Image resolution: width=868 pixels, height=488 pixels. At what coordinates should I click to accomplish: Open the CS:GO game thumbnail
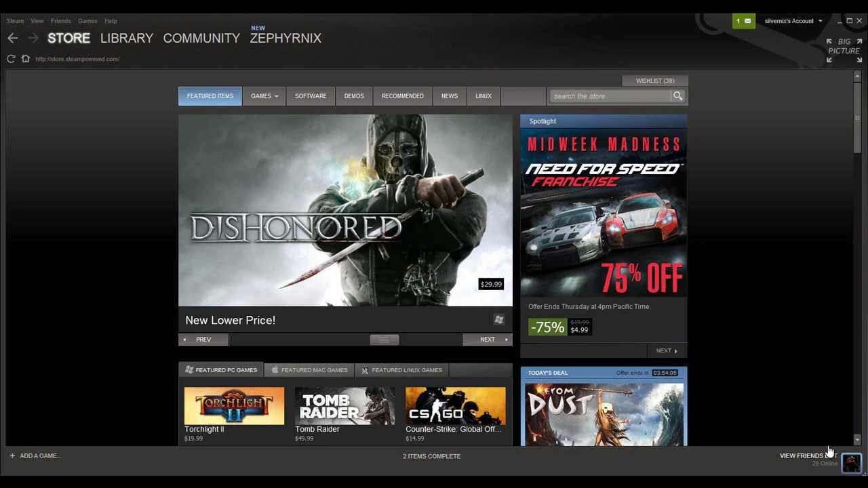click(455, 406)
